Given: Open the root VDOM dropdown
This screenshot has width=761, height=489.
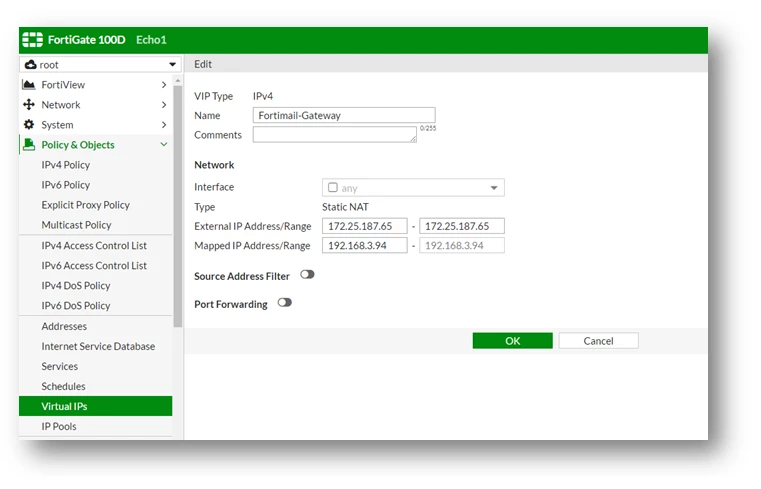Looking at the screenshot, I should tap(100, 65).
